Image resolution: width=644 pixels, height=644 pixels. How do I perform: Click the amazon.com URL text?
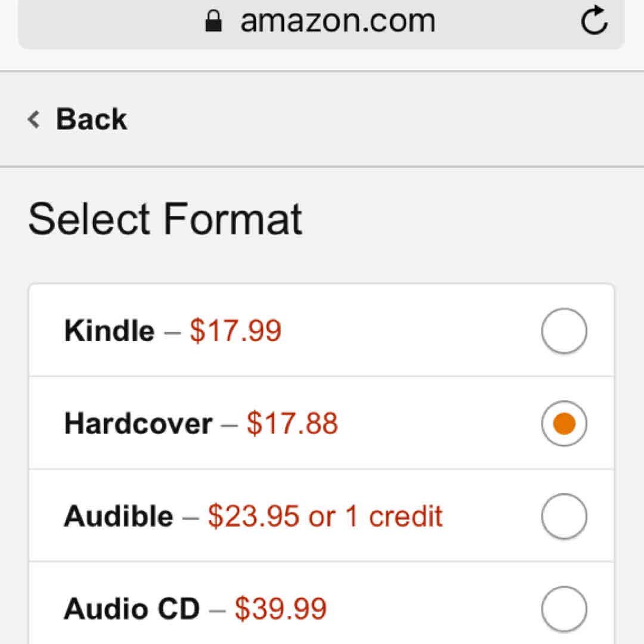(338, 21)
